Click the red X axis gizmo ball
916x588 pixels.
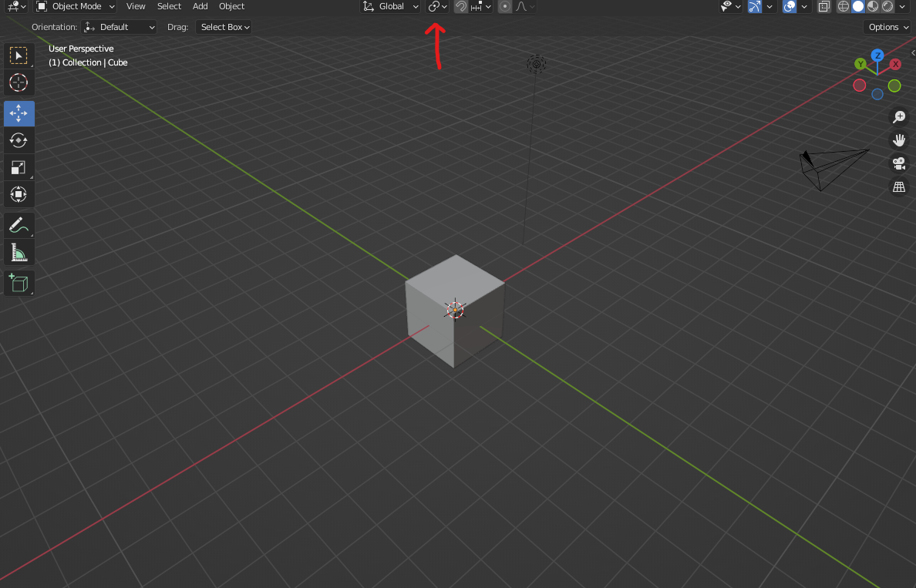tap(895, 64)
